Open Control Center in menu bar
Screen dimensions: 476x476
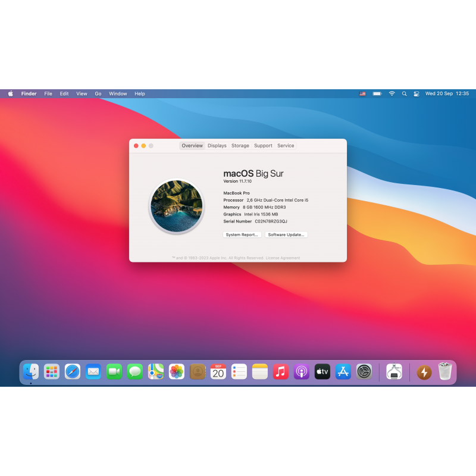(x=416, y=94)
